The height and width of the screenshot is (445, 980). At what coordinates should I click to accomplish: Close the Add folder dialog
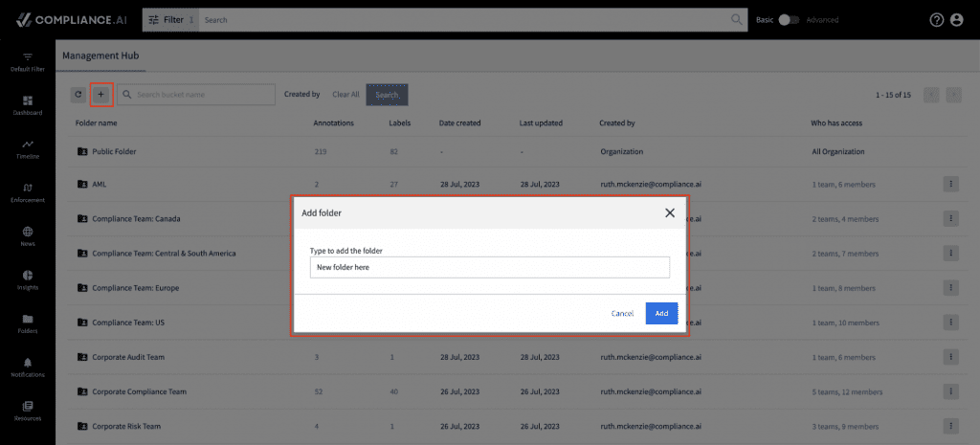pyautogui.click(x=670, y=213)
